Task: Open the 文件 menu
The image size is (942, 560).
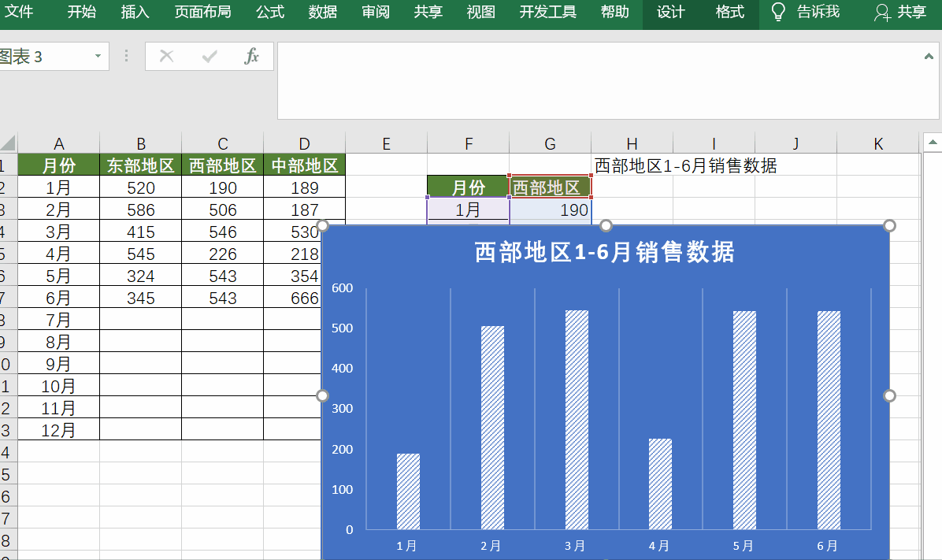Action: (x=21, y=12)
